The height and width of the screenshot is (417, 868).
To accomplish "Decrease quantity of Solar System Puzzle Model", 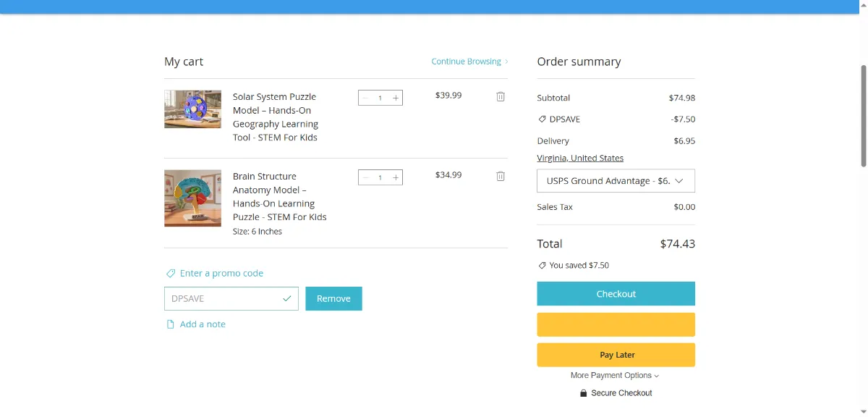I will 365,98.
